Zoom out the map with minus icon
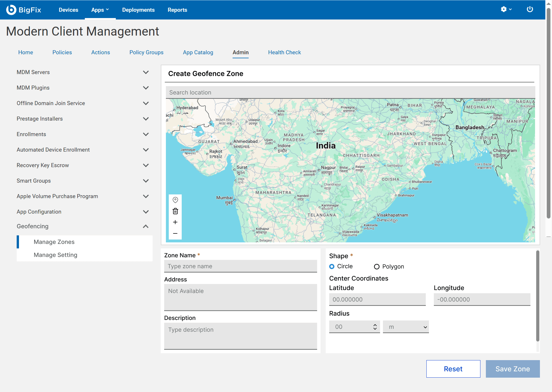 pos(175,233)
